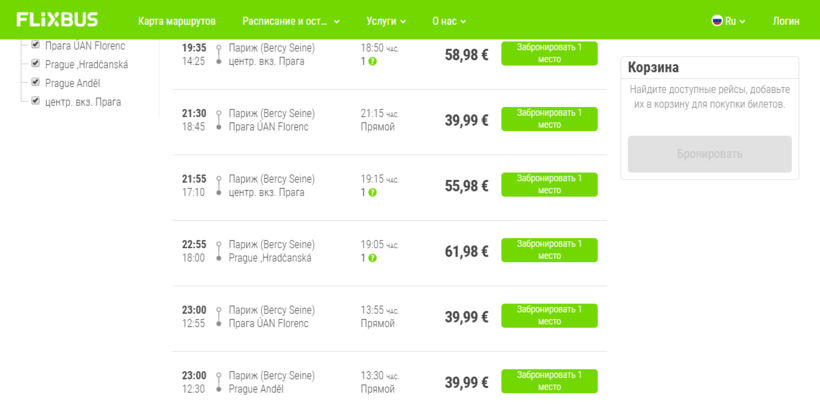820x406 pixels.
Task: Toggle the центр. вкз. Прага checkbox
Action: [x=36, y=101]
